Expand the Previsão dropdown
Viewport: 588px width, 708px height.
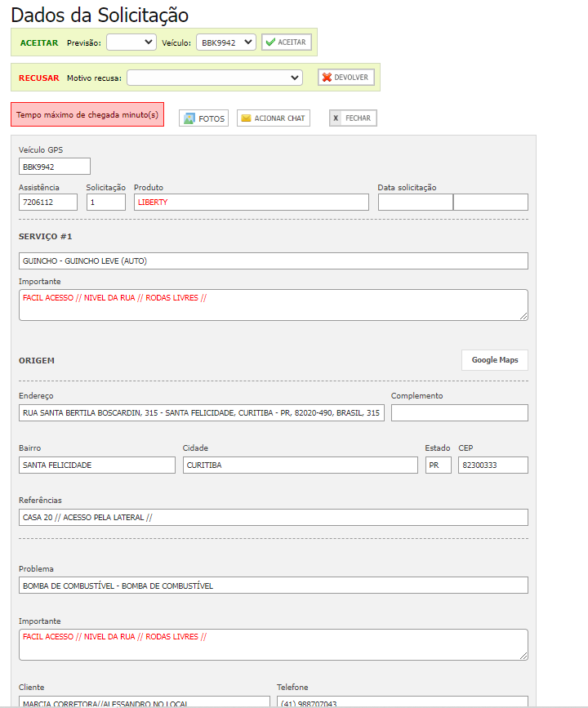131,42
